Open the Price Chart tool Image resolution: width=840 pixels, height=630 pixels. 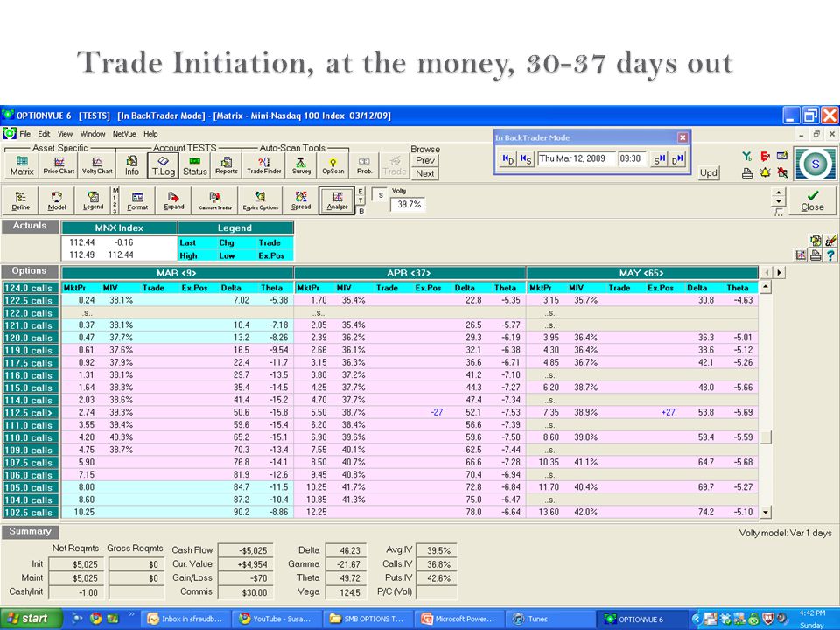click(x=59, y=165)
